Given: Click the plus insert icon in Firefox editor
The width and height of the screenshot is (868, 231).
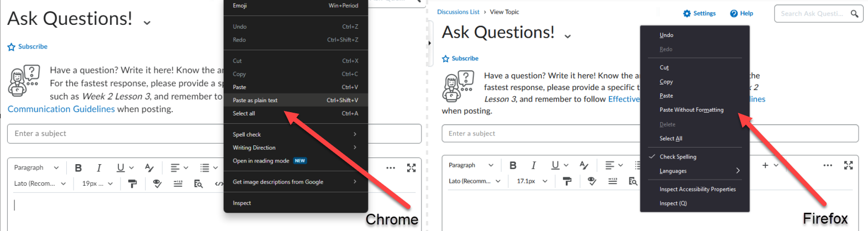Looking at the screenshot, I should point(765,165).
